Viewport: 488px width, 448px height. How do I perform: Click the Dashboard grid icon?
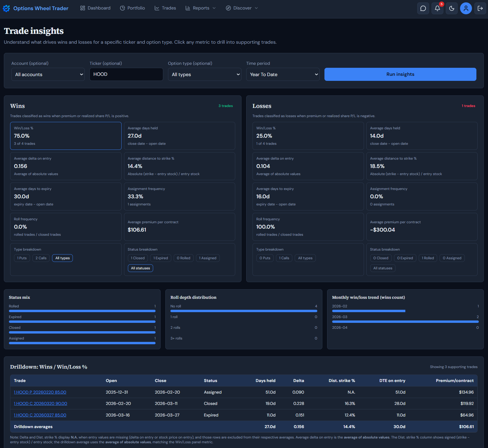point(83,8)
